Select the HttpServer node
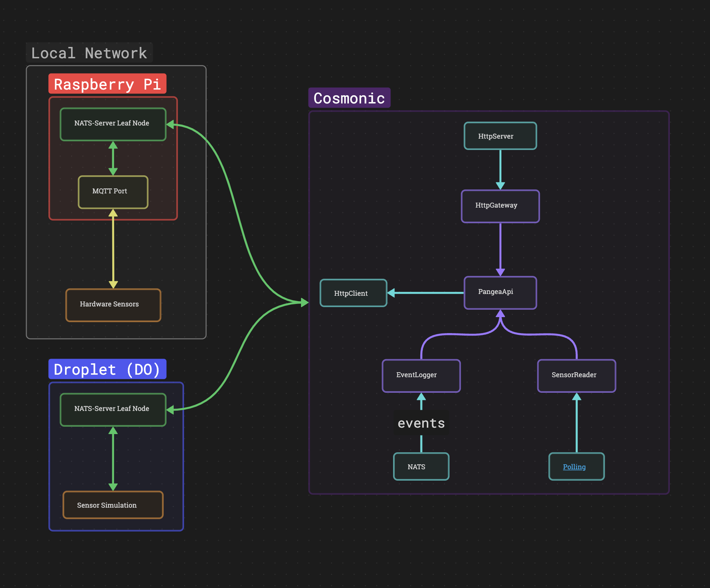Image resolution: width=710 pixels, height=588 pixels. pyautogui.click(x=500, y=136)
